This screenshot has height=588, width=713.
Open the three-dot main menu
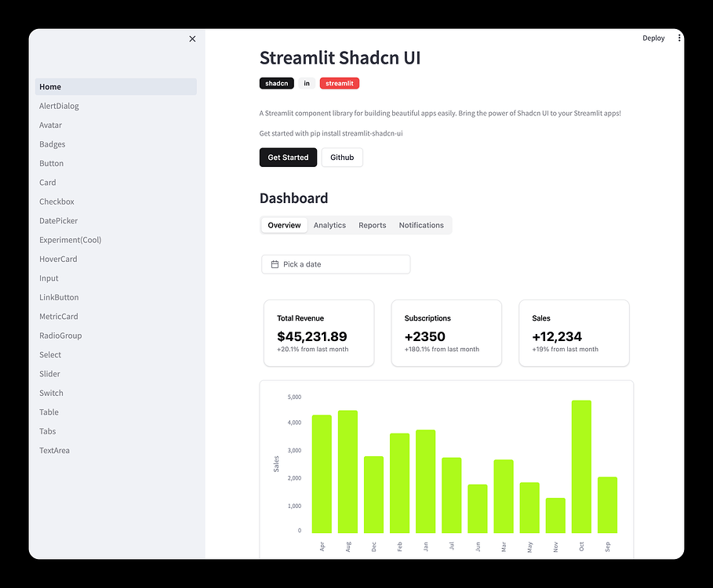point(679,38)
